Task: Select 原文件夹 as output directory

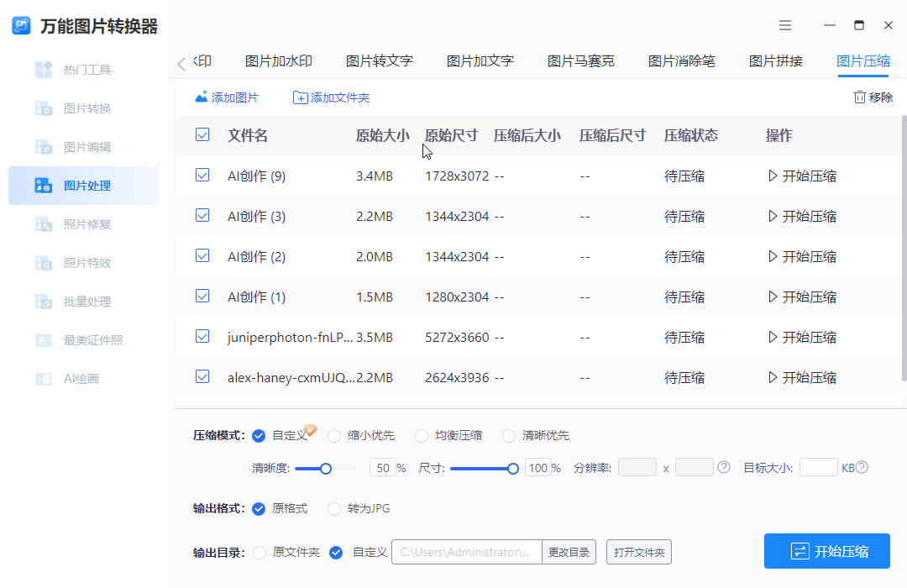Action: tap(260, 553)
